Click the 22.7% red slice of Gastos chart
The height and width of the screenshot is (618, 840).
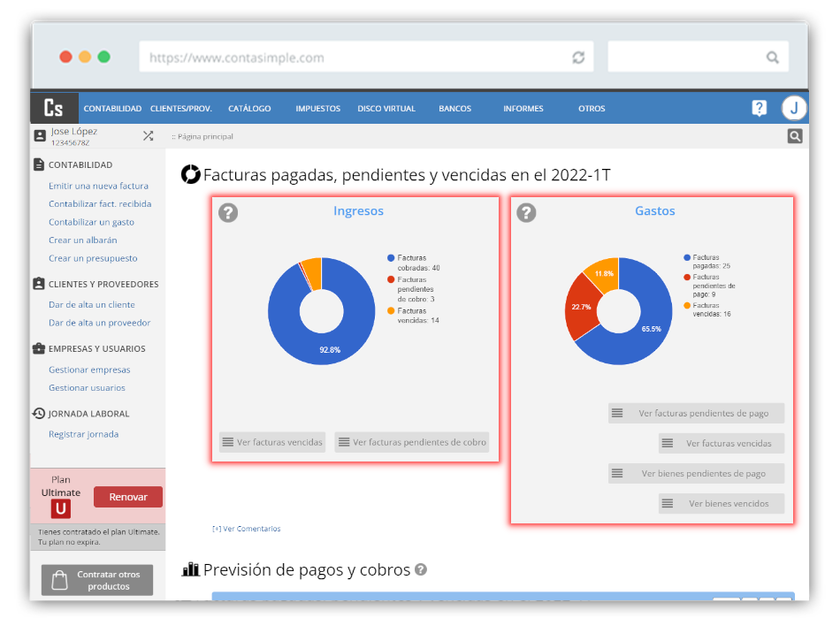tap(581, 307)
